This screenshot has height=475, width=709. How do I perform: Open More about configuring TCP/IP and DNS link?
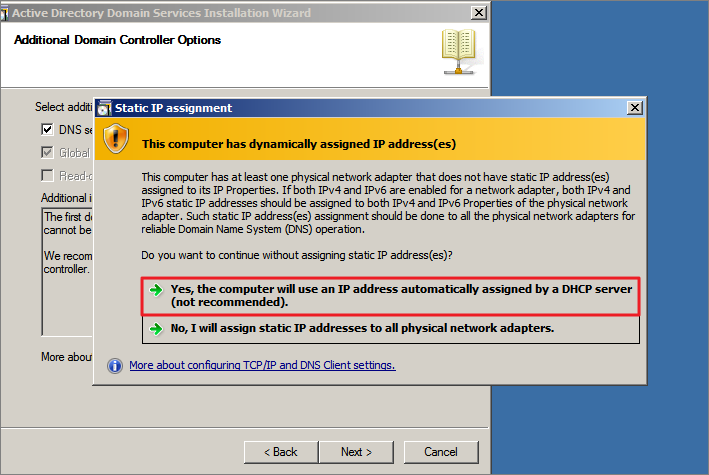pos(262,365)
